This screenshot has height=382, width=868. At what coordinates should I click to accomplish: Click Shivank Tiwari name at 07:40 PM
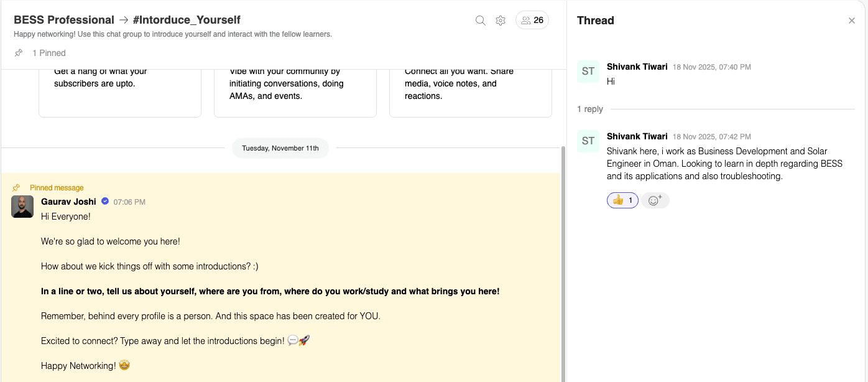[x=637, y=67]
